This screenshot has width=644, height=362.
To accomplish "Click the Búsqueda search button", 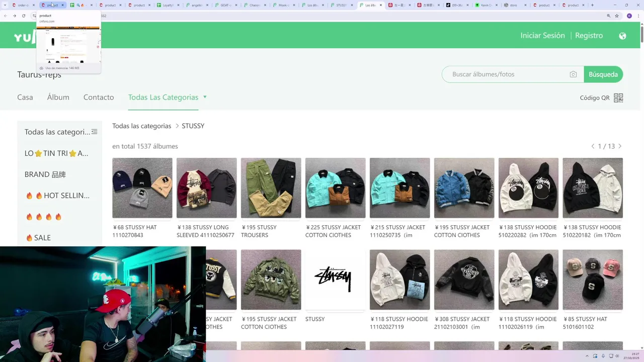I will point(603,74).
